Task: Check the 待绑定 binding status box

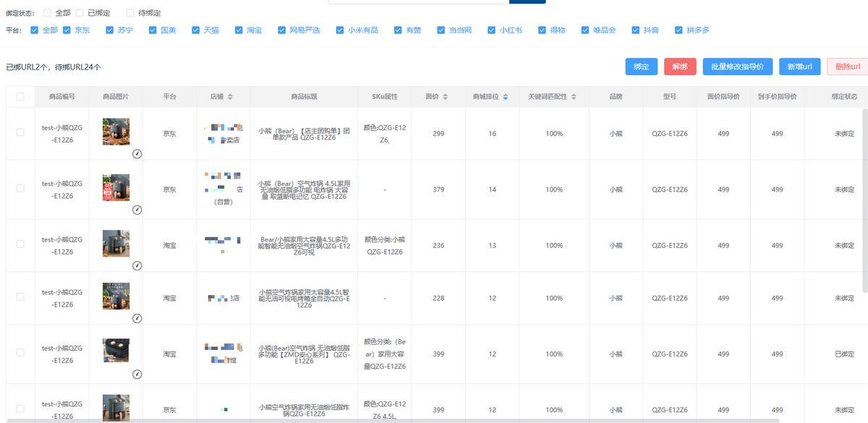Action: [130, 13]
